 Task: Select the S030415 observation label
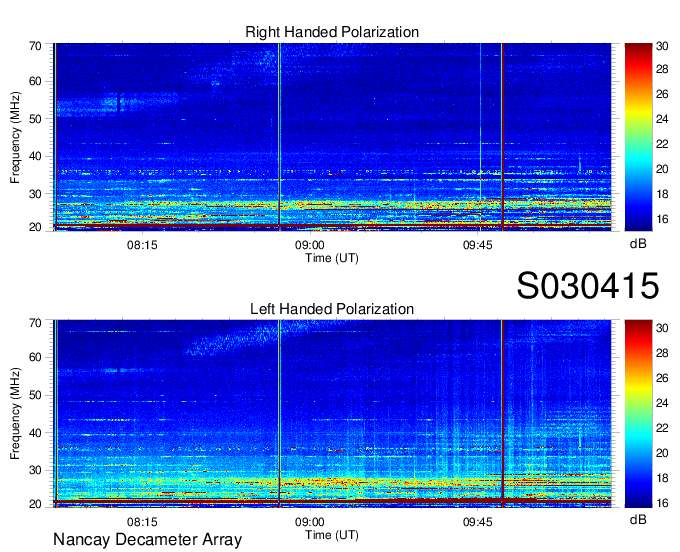click(588, 285)
